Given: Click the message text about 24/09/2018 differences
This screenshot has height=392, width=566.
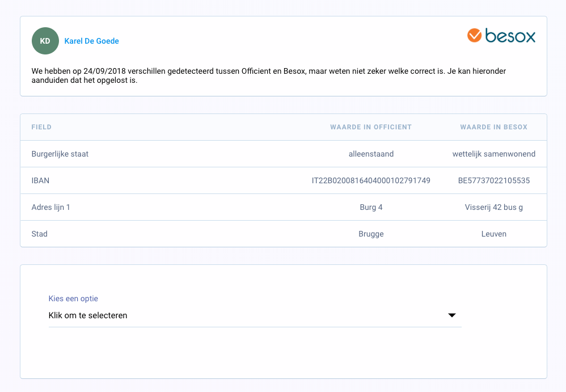Looking at the screenshot, I should pyautogui.click(x=269, y=75).
